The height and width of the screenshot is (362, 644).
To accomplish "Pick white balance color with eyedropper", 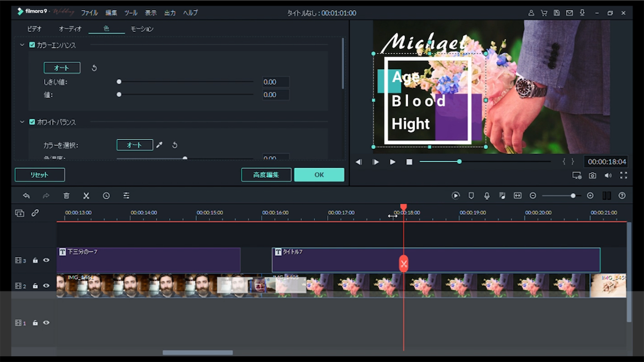I will (x=160, y=145).
